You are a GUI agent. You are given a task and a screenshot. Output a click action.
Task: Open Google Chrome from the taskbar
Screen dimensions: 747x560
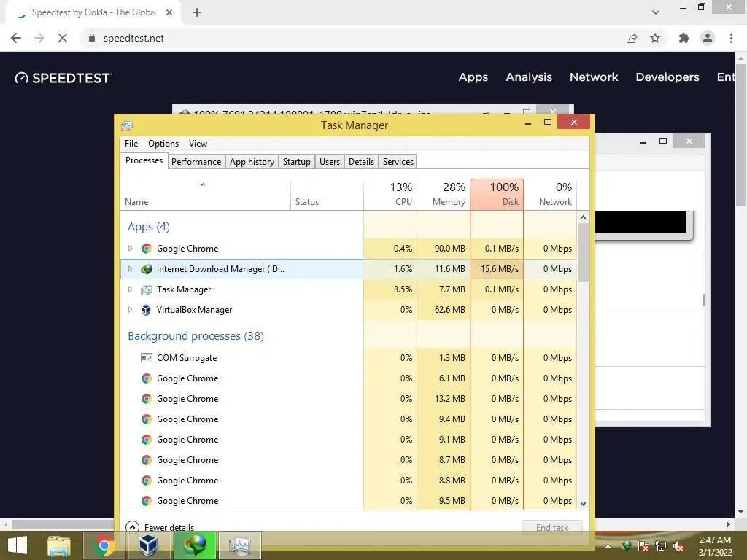point(104,545)
